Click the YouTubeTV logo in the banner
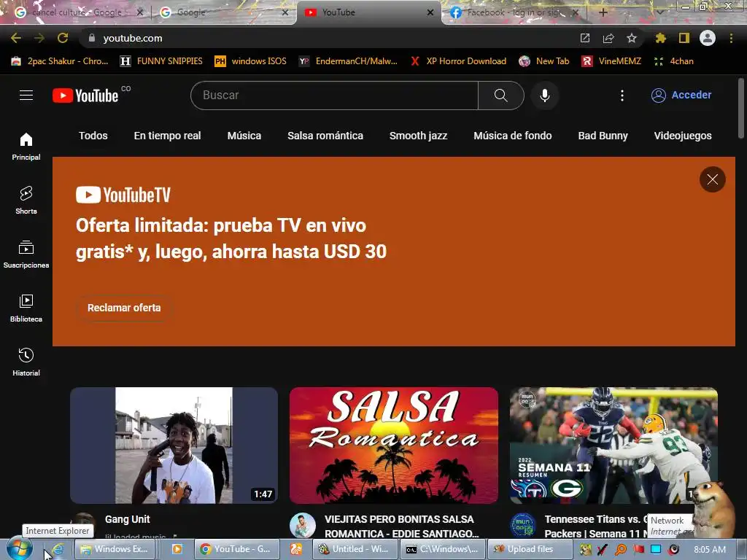This screenshot has width=747, height=560. [123, 195]
